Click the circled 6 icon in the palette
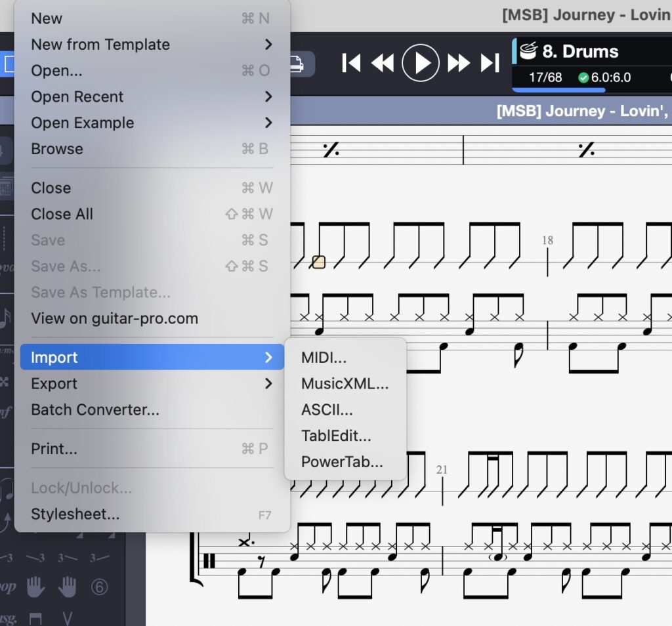This screenshot has width=672, height=626. click(x=100, y=587)
